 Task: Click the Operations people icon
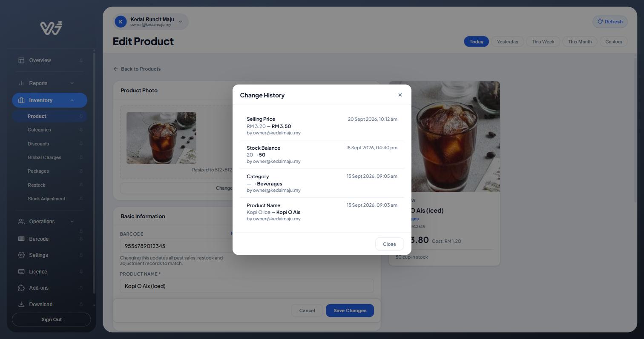pos(21,222)
